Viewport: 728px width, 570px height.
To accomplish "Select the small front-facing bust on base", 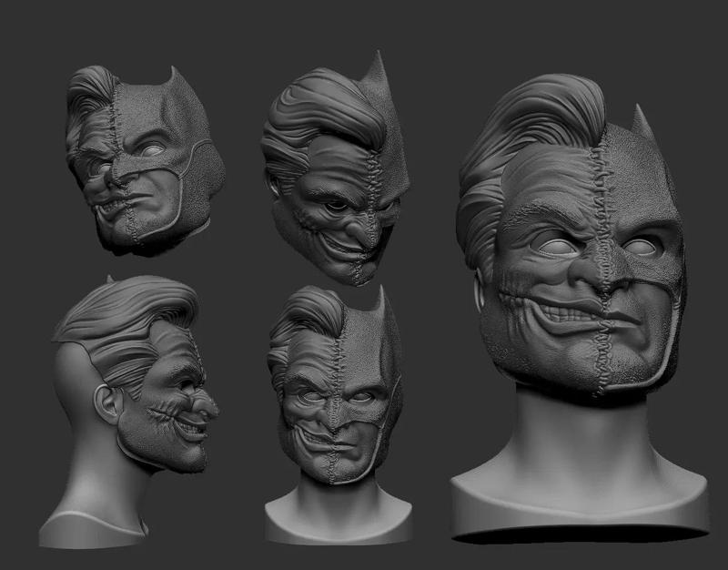I will (338, 413).
